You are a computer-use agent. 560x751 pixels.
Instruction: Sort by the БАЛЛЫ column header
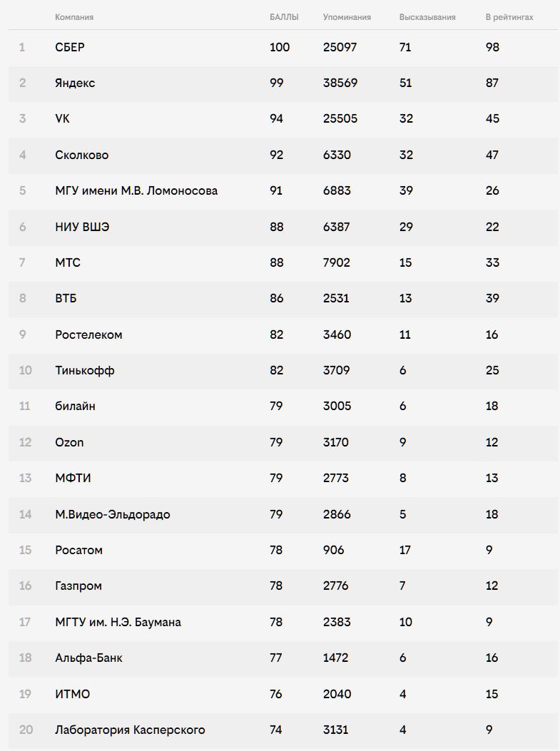284,17
